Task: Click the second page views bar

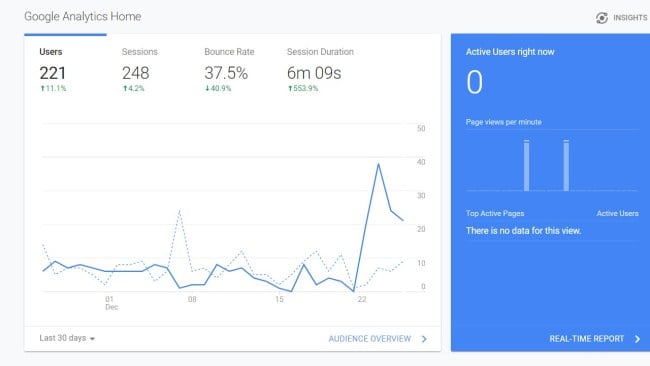Action: pos(566,165)
